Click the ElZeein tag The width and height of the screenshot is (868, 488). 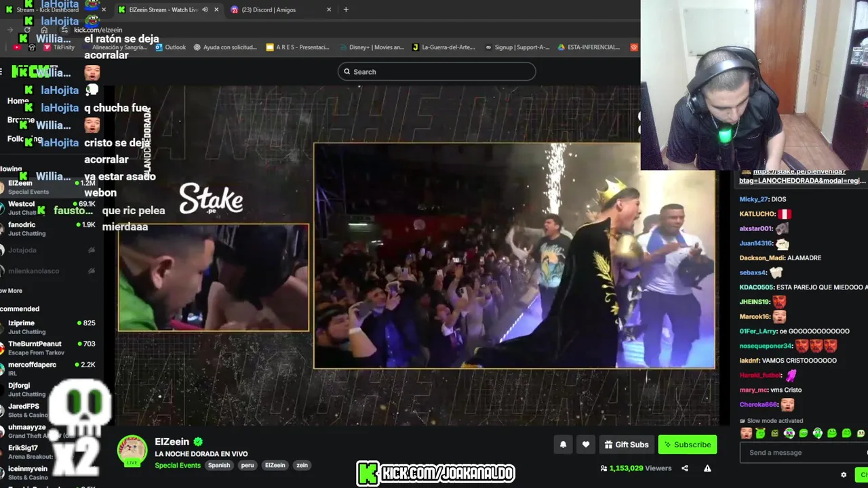(x=275, y=466)
